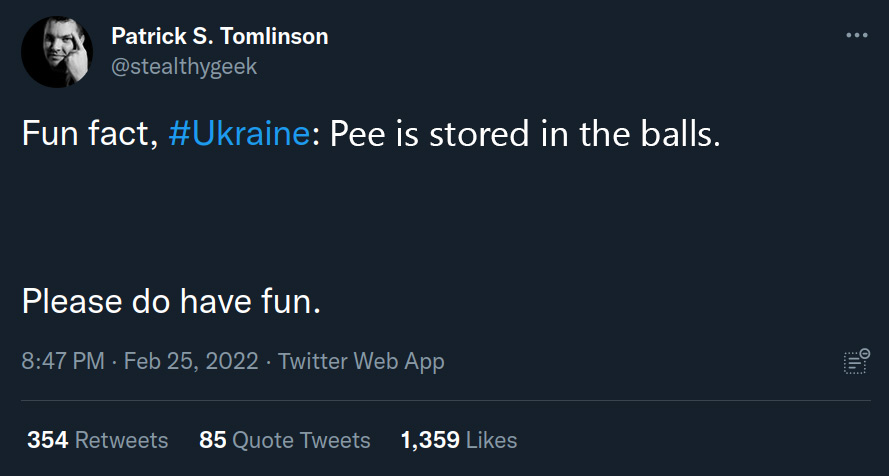Open Patrick S. Tomlinson's profile picture
This screenshot has height=476, width=889.
[x=56, y=52]
